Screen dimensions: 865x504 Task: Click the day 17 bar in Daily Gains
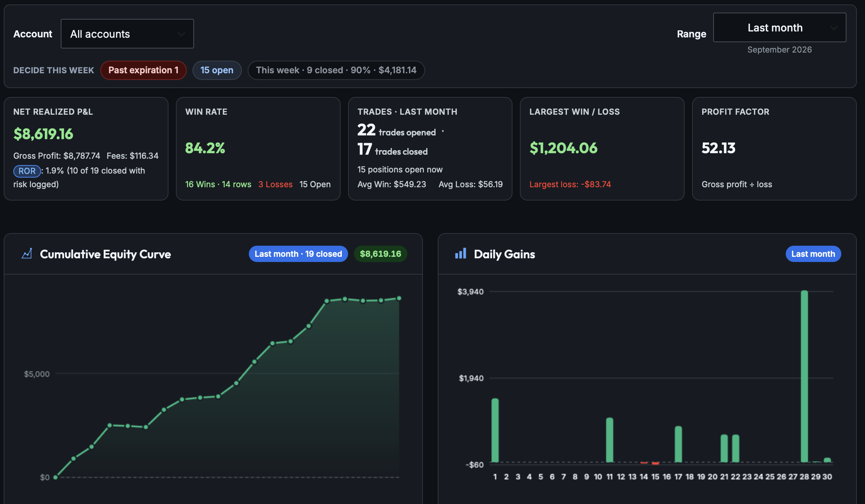coord(678,444)
